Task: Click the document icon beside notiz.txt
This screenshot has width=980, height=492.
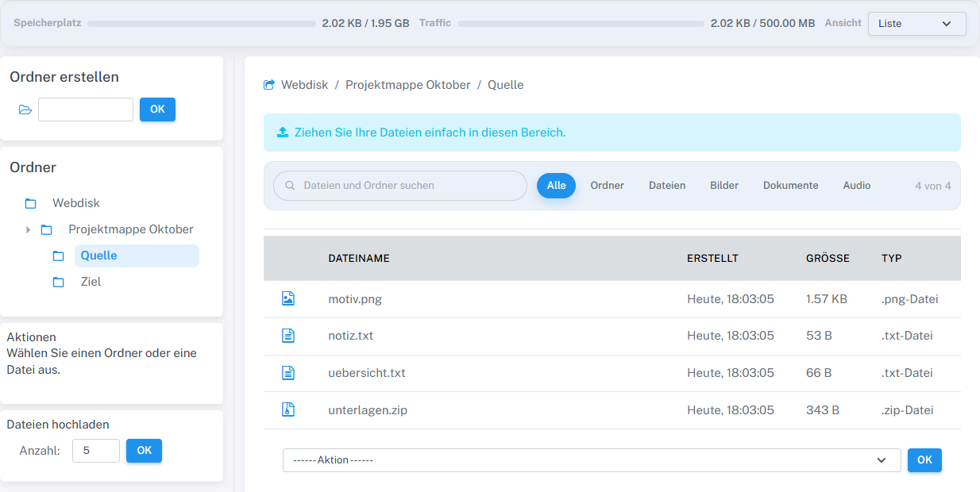Action: 288,336
